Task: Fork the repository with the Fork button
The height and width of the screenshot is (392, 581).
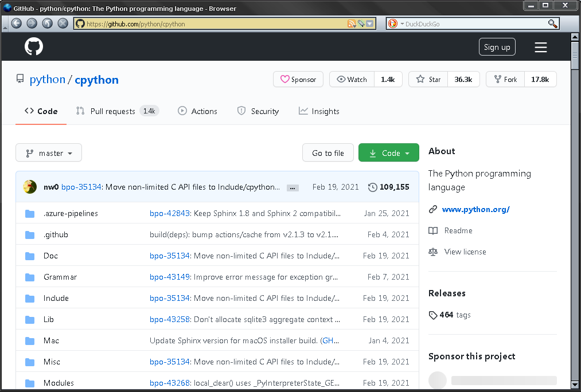Action: tap(505, 79)
